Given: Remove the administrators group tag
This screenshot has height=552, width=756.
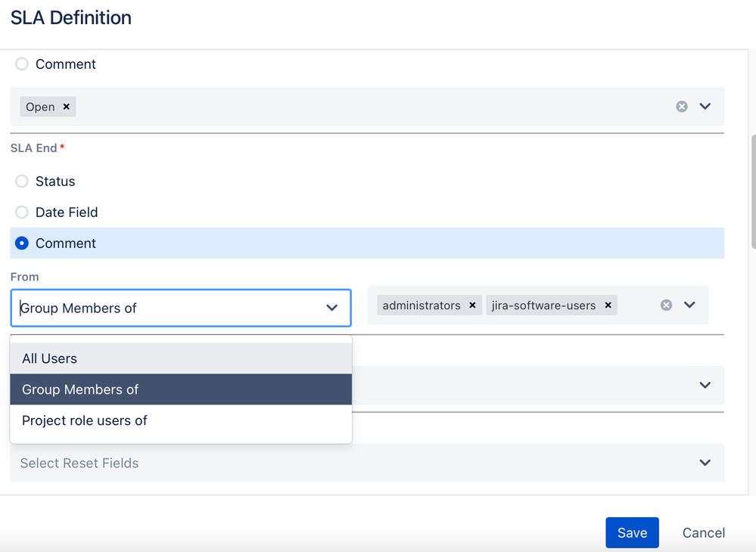Looking at the screenshot, I should coord(472,305).
